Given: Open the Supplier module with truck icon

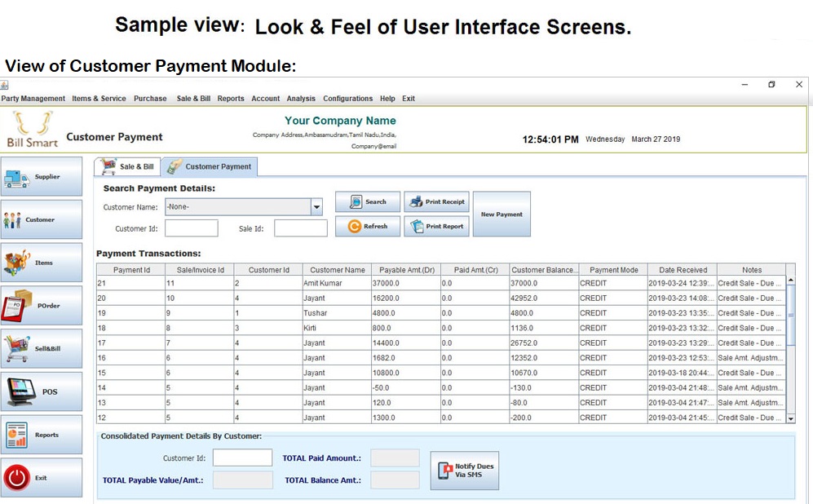Looking at the screenshot, I should [42, 177].
